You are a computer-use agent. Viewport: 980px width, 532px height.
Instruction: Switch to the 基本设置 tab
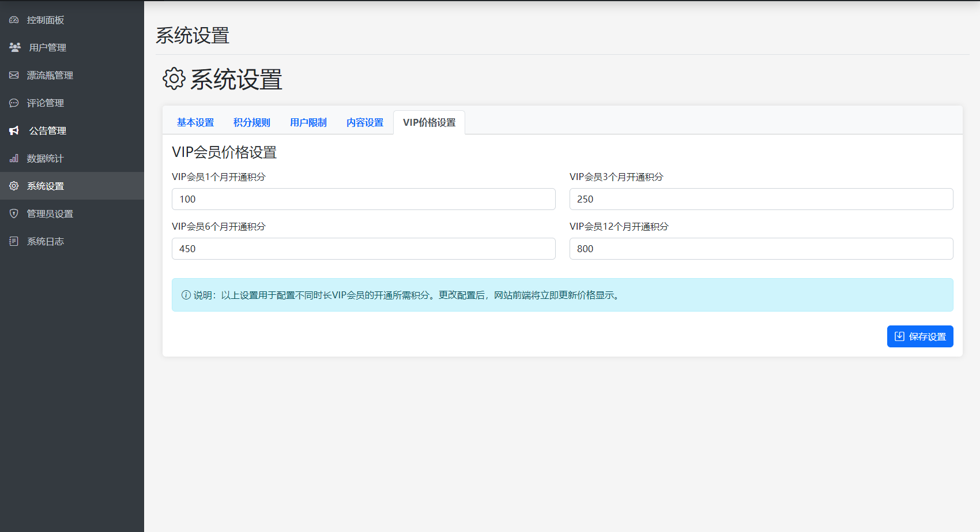click(195, 122)
